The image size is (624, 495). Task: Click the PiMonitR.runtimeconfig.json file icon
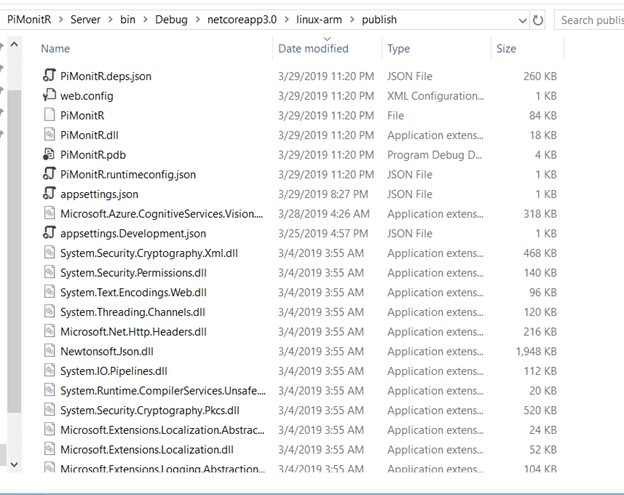(x=49, y=174)
